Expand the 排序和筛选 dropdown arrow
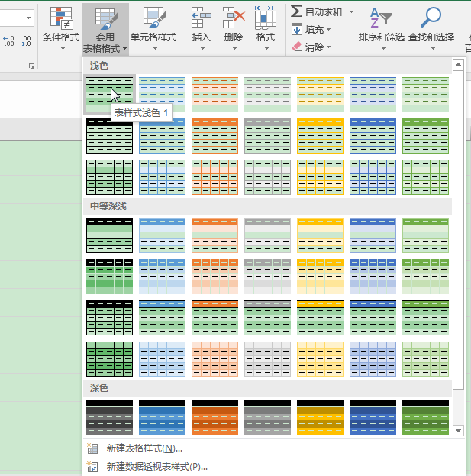Screen dimensions: 471x476 click(x=383, y=49)
